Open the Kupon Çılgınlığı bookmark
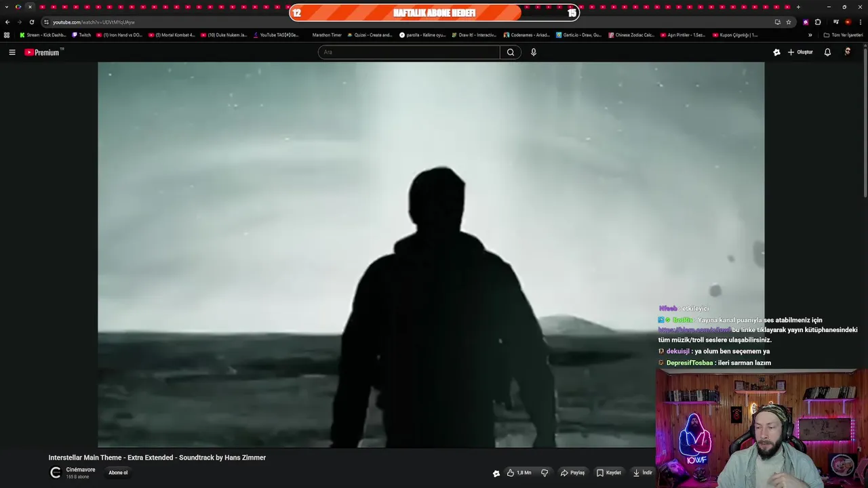 click(736, 35)
